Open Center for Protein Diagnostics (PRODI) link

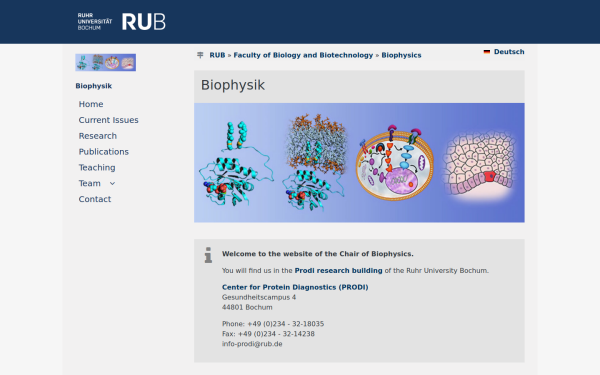[x=295, y=287]
